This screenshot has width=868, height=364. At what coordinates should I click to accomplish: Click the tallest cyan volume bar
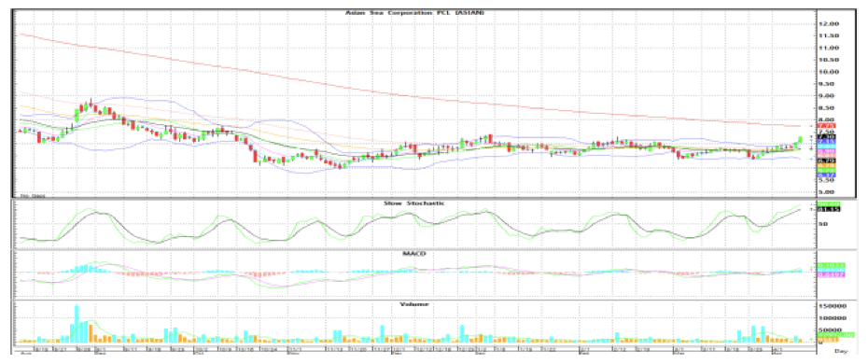click(x=77, y=323)
